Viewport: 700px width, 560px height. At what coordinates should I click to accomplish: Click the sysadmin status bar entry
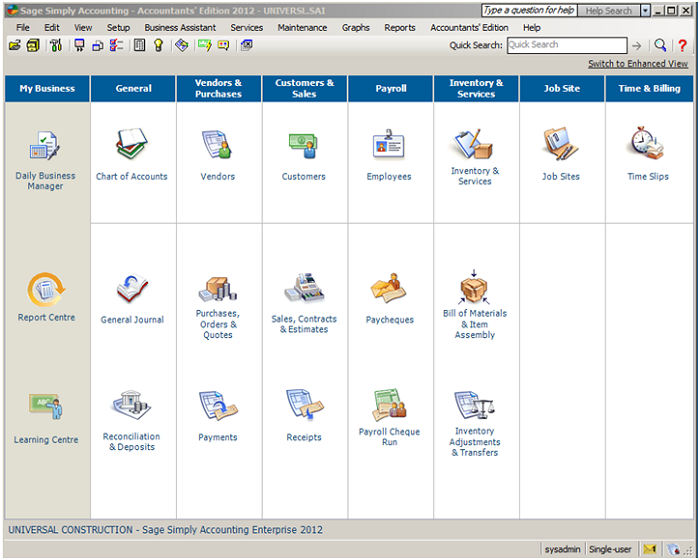point(562,549)
